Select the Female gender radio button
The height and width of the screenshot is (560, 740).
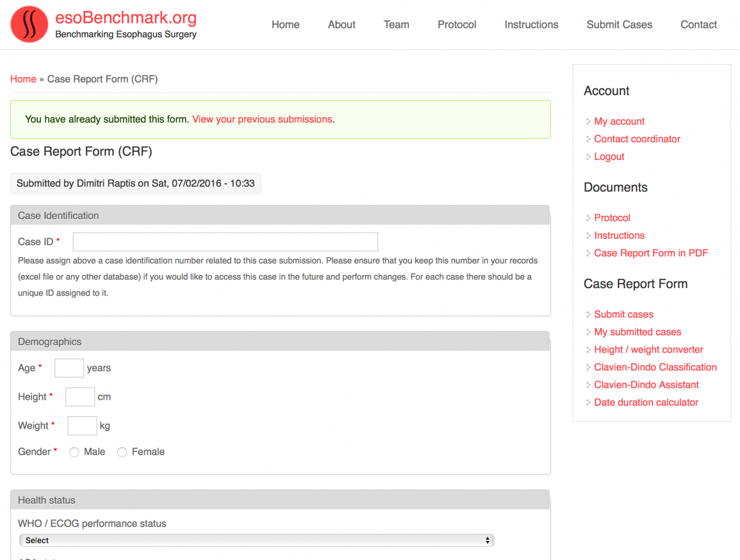(x=122, y=452)
